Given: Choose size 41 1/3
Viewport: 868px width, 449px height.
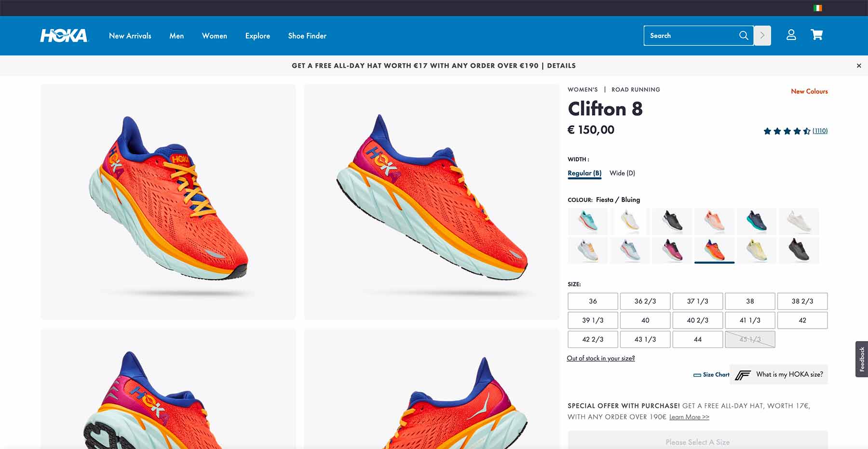Looking at the screenshot, I should (750, 320).
